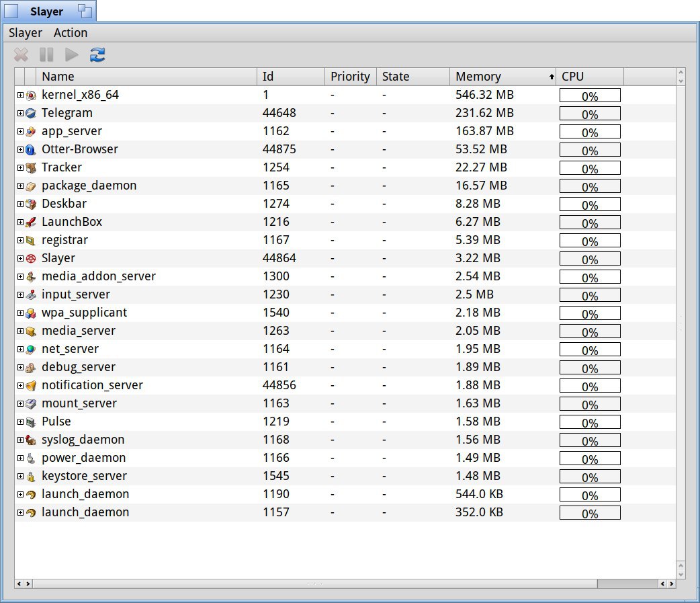Click the net_server globe icon

pos(31,350)
